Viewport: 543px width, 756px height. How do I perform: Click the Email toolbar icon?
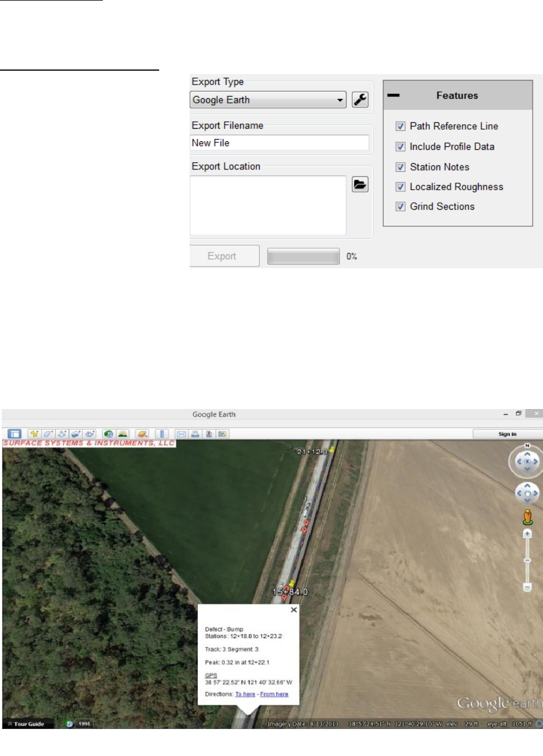pos(182,434)
